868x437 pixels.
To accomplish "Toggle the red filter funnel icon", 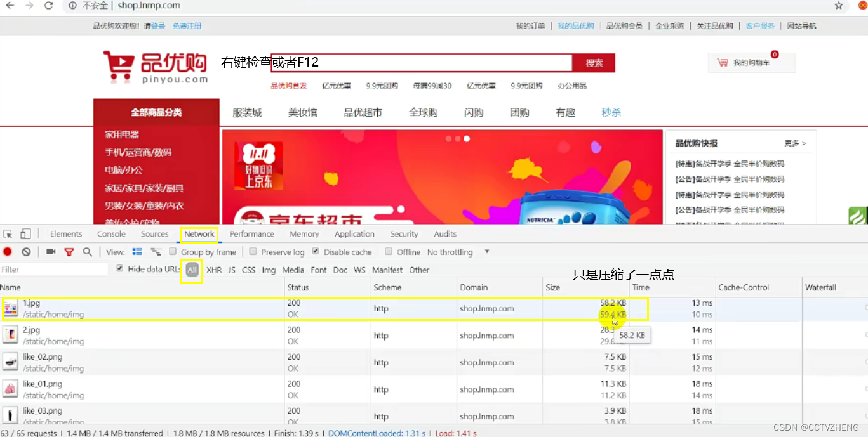I will 69,252.
